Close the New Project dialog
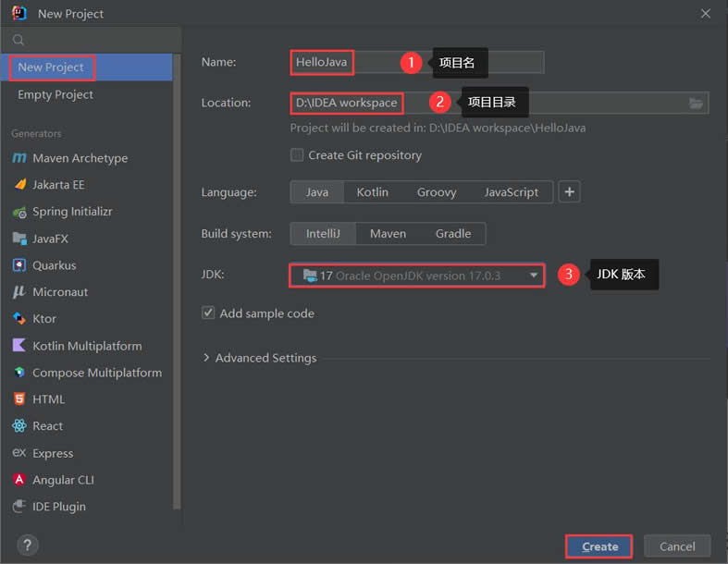The height and width of the screenshot is (564, 728). point(705,14)
